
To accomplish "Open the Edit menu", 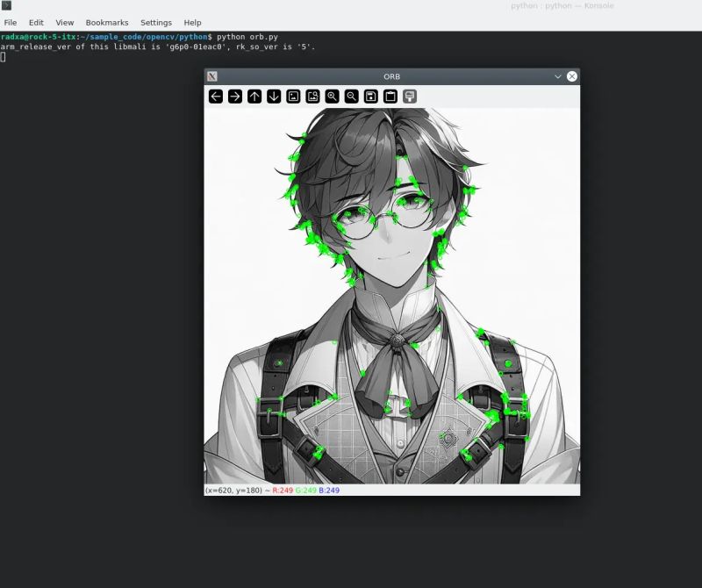I will [x=35, y=22].
